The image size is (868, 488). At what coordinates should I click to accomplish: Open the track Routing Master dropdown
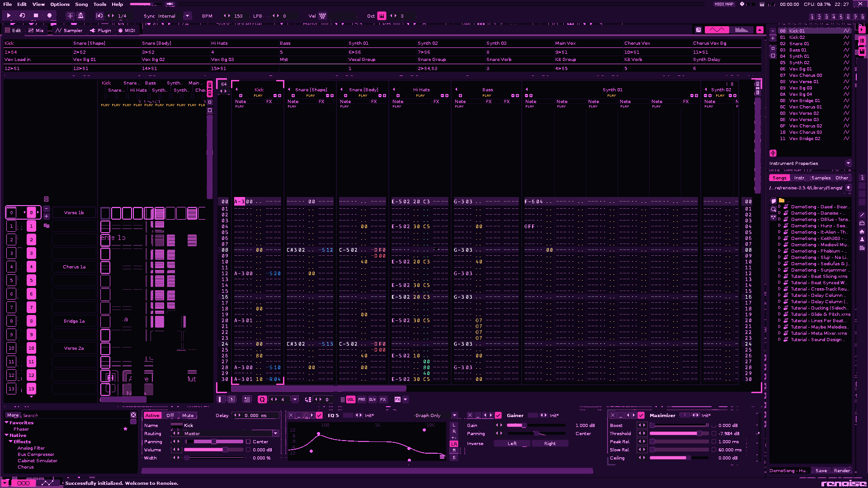point(275,434)
